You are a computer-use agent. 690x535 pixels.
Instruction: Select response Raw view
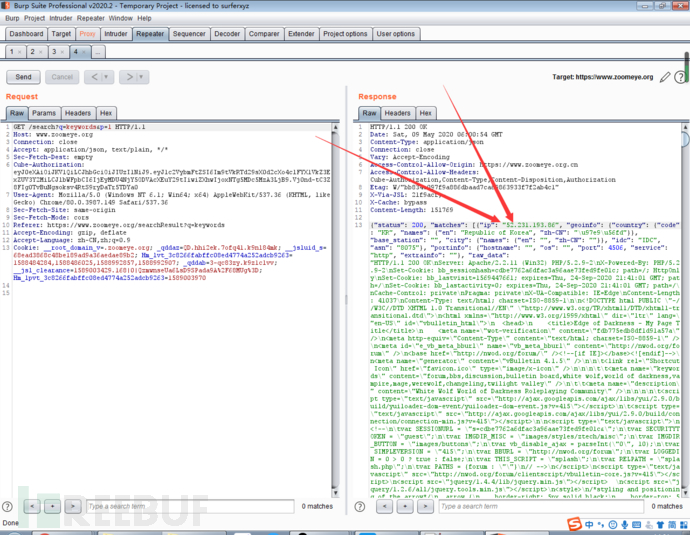tap(369, 113)
